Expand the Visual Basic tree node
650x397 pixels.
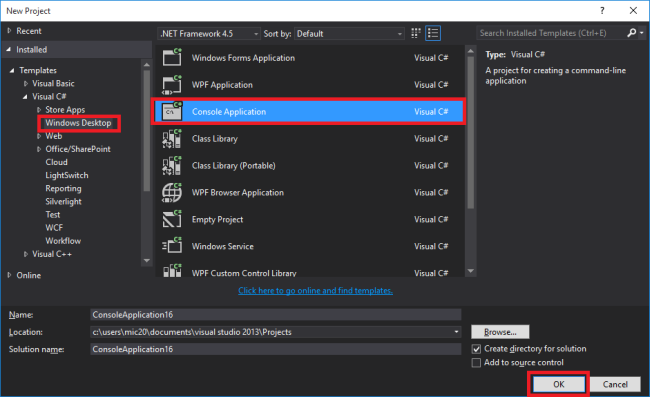pos(26,84)
